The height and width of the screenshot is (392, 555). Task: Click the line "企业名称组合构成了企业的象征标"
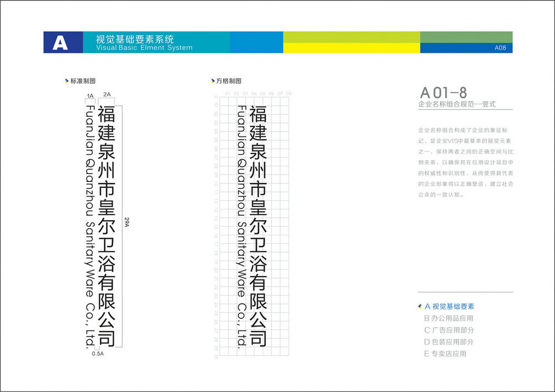[463, 130]
